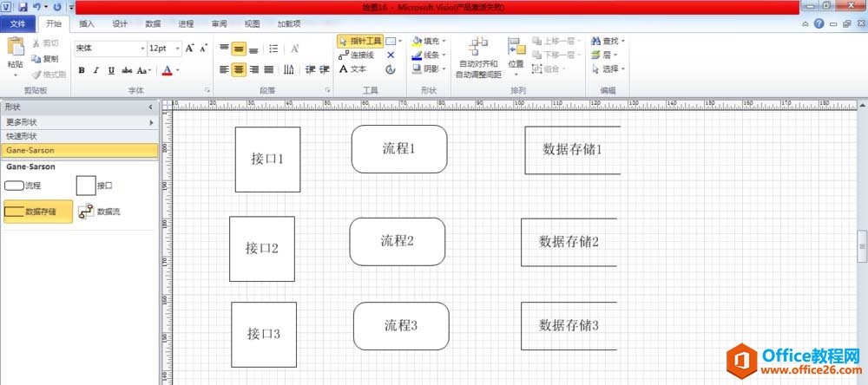The height and width of the screenshot is (385, 868).
Task: Open the font size dropdown (12pt)
Action: 178,49
